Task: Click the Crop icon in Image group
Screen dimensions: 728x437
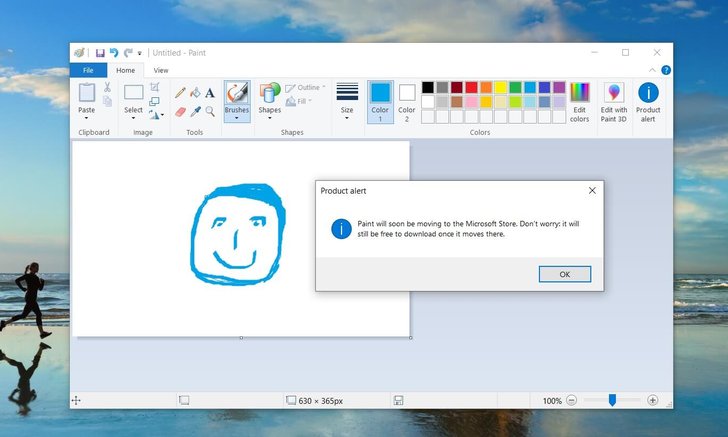Action: pos(155,87)
